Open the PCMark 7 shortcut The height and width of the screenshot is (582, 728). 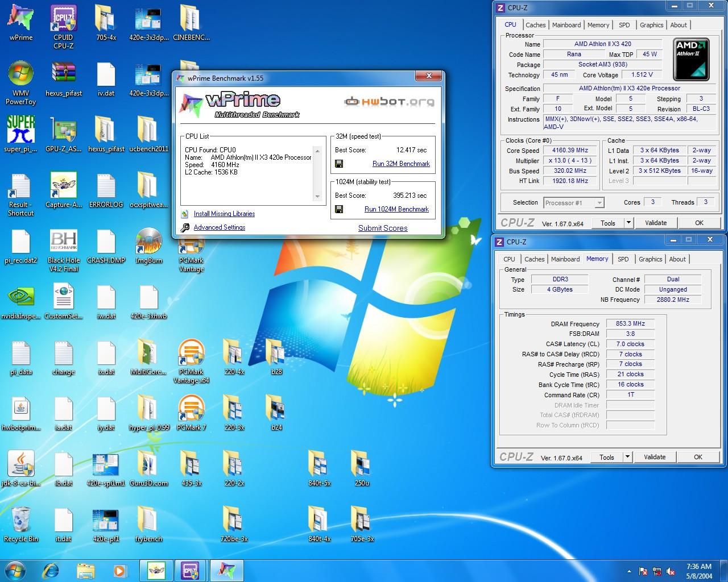pyautogui.click(x=191, y=413)
